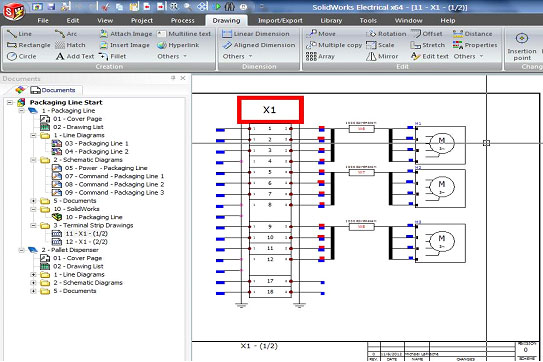Image resolution: width=543 pixels, height=362 pixels.
Task: Pick the Fillet tool
Action: (113, 56)
